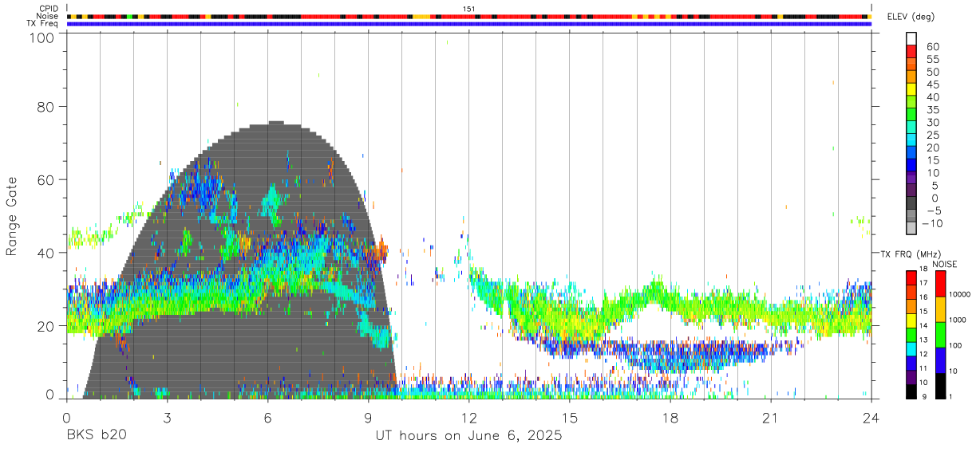Click the black bottom segment of TX FRQ colorbar
Image resolution: width=980 pixels, height=452 pixels.
coord(911,391)
